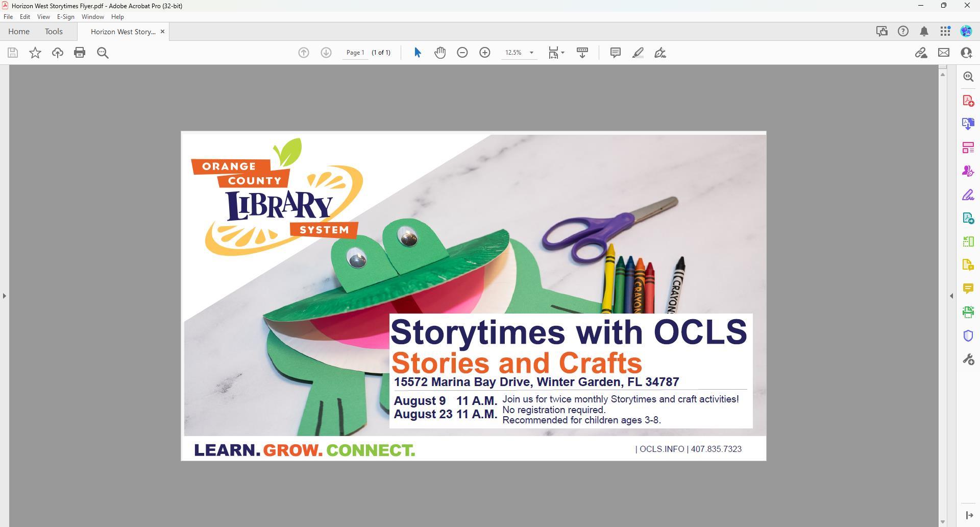The width and height of the screenshot is (980, 527).
Task: Close the Horizon West Story... tab
Action: (x=162, y=32)
